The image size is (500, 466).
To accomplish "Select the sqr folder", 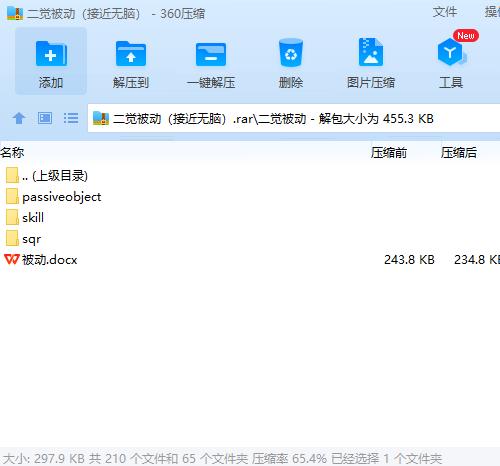I will coord(23,239).
